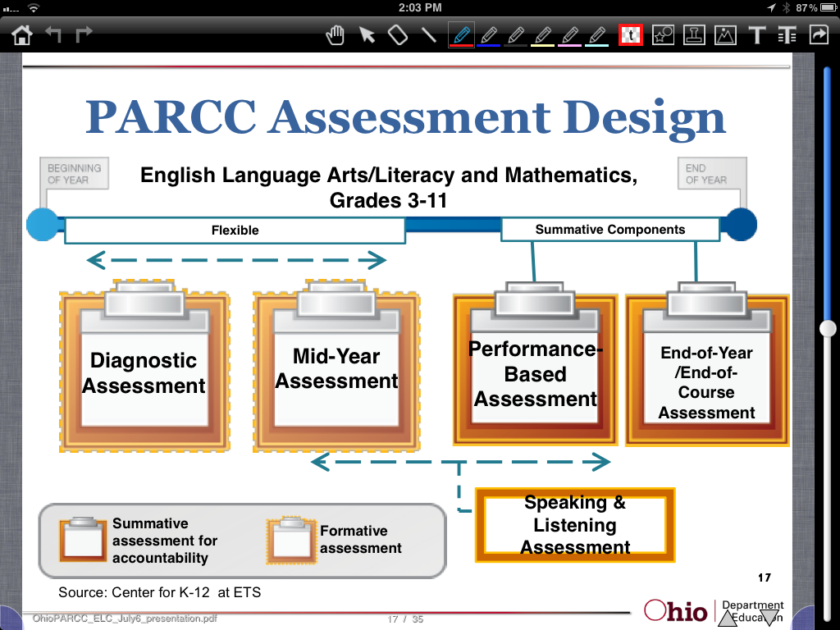The width and height of the screenshot is (840, 630).
Task: Tap the Summative Components bar label
Action: (x=610, y=230)
